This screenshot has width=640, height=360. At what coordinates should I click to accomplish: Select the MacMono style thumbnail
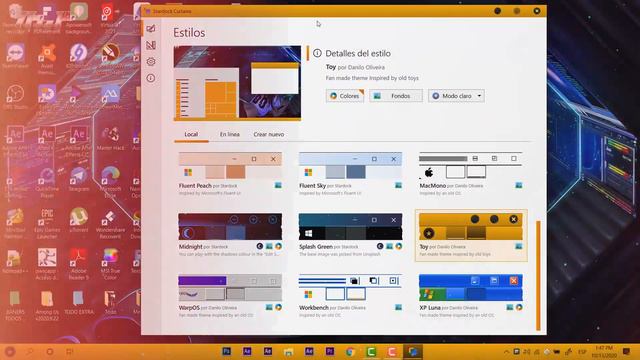pos(471,165)
